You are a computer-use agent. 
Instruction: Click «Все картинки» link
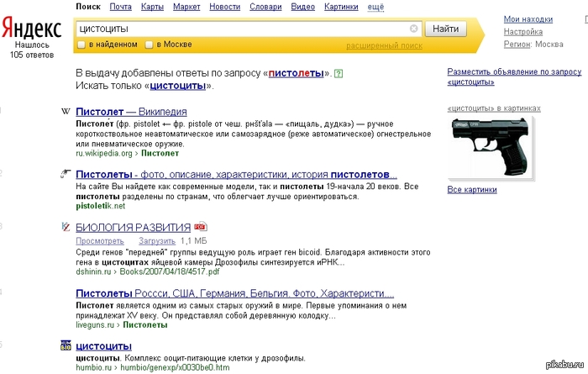[x=472, y=190]
